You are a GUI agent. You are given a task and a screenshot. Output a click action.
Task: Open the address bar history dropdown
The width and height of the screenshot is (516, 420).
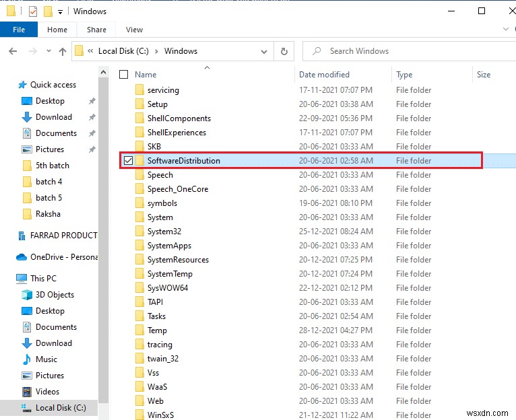pos(264,52)
